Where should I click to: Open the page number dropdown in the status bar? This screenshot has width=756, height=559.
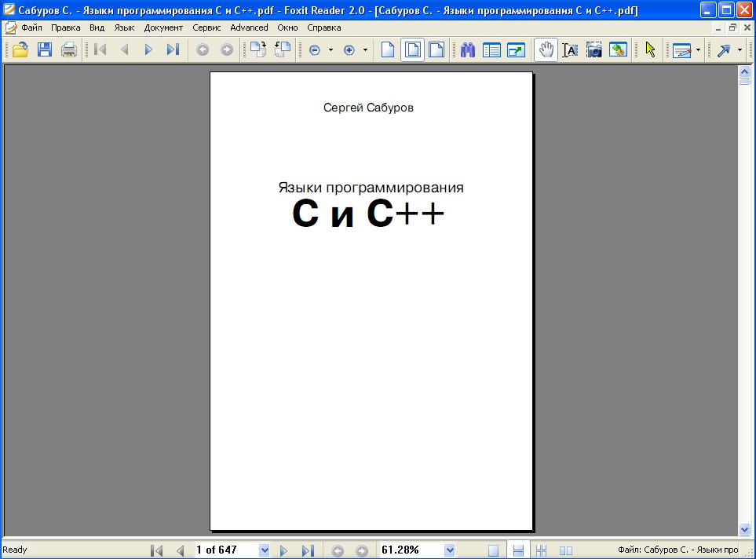coord(265,550)
